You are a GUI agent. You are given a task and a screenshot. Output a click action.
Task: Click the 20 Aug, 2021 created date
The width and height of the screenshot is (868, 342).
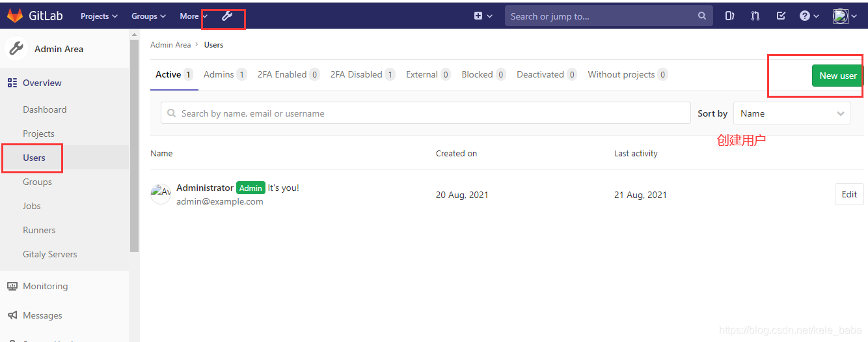coord(462,195)
